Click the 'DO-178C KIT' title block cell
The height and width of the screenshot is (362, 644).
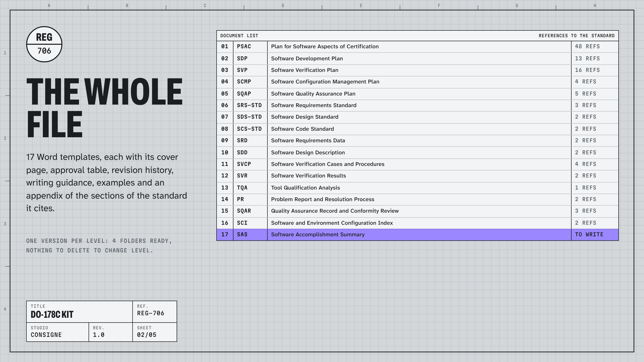click(79, 312)
